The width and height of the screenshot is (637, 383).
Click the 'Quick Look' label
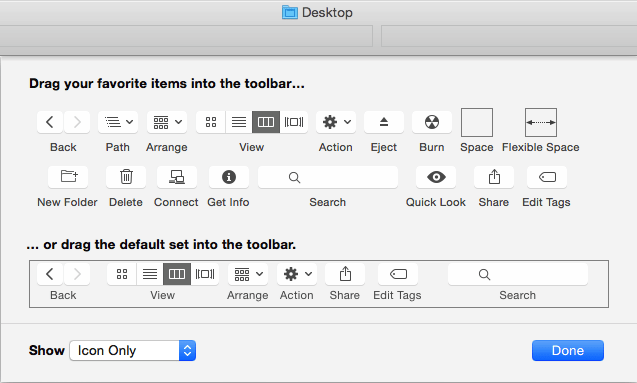pos(436,202)
